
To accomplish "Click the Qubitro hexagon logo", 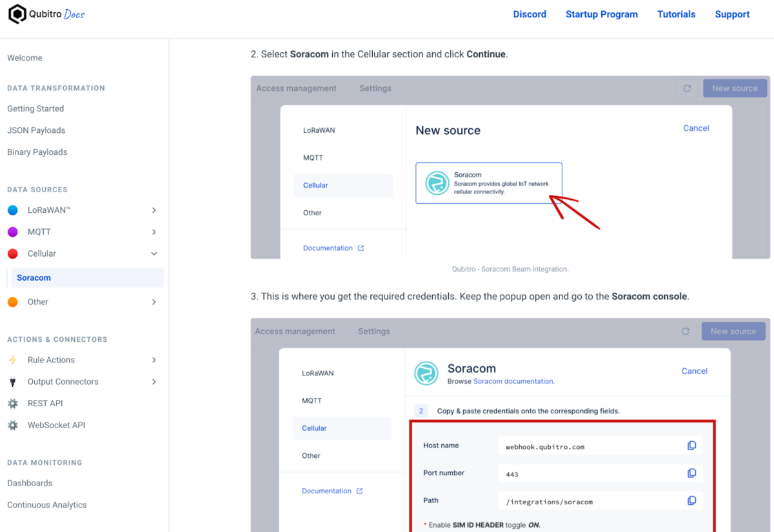I will click(x=17, y=14).
